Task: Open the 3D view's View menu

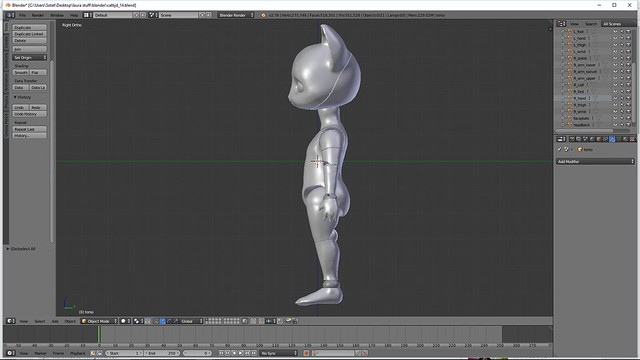Action: coord(24,321)
